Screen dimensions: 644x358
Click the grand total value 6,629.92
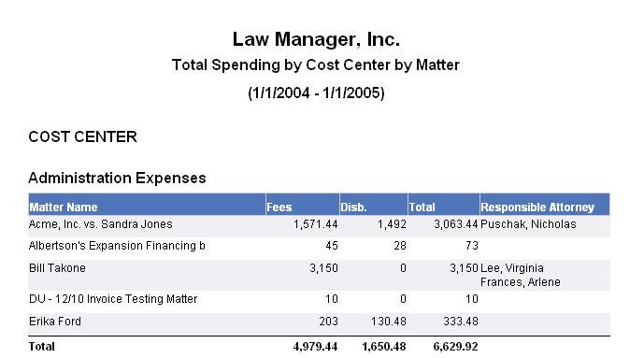click(x=455, y=347)
